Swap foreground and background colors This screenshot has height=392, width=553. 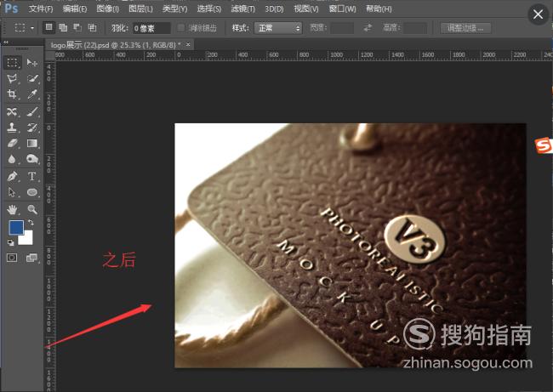click(31, 222)
